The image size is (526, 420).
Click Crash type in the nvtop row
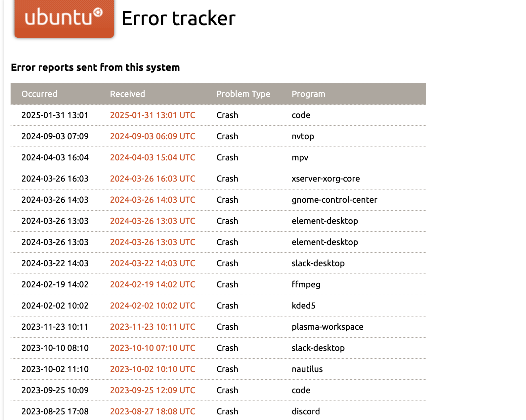coord(227,136)
